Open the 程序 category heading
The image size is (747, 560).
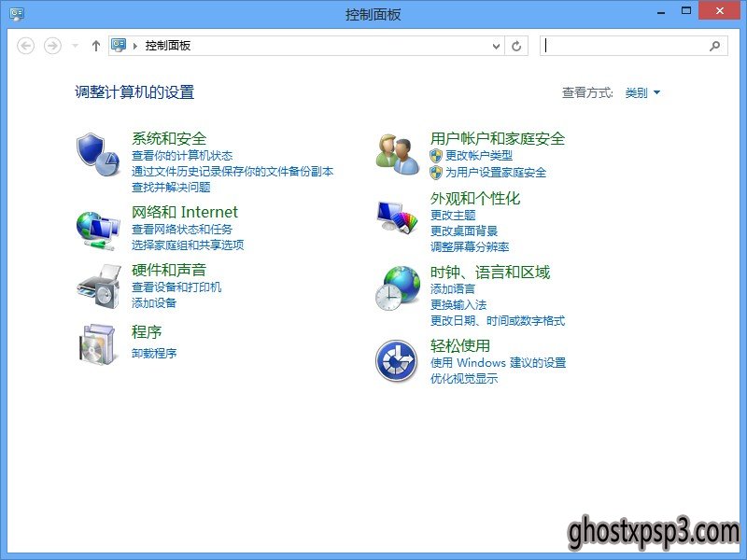point(147,332)
